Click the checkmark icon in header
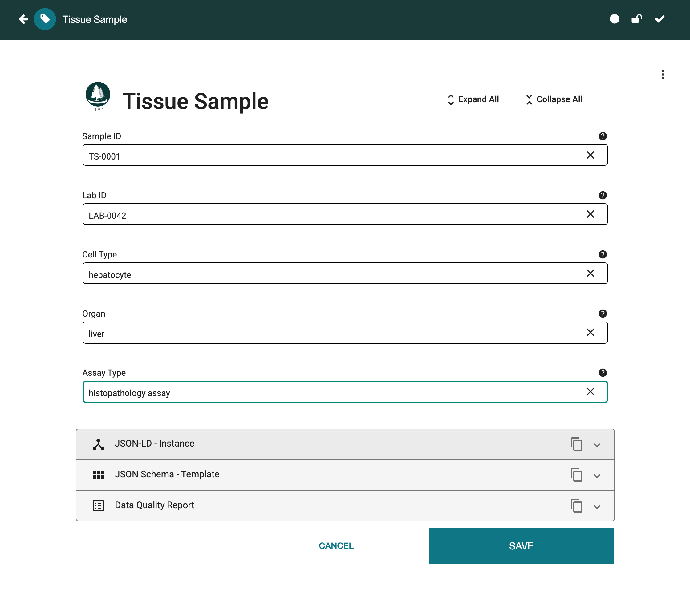 pos(660,19)
